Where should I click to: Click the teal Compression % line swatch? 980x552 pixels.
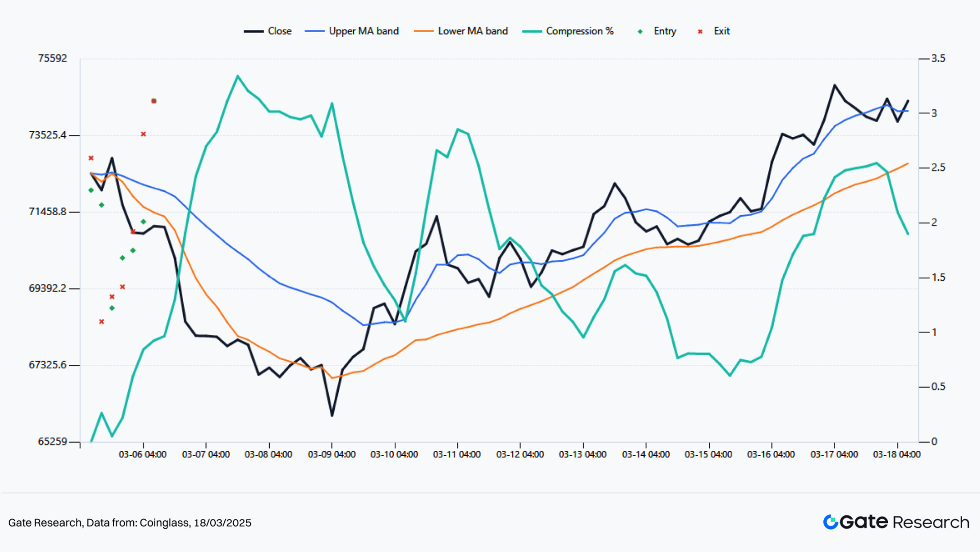point(532,32)
